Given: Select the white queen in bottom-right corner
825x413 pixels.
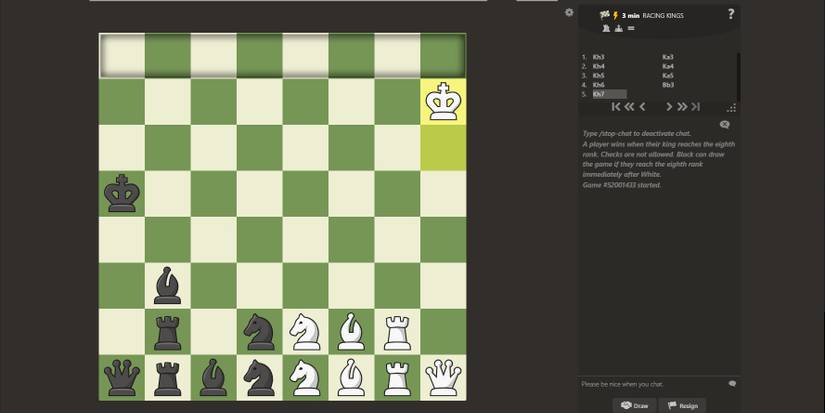Looking at the screenshot, I should (x=442, y=377).
